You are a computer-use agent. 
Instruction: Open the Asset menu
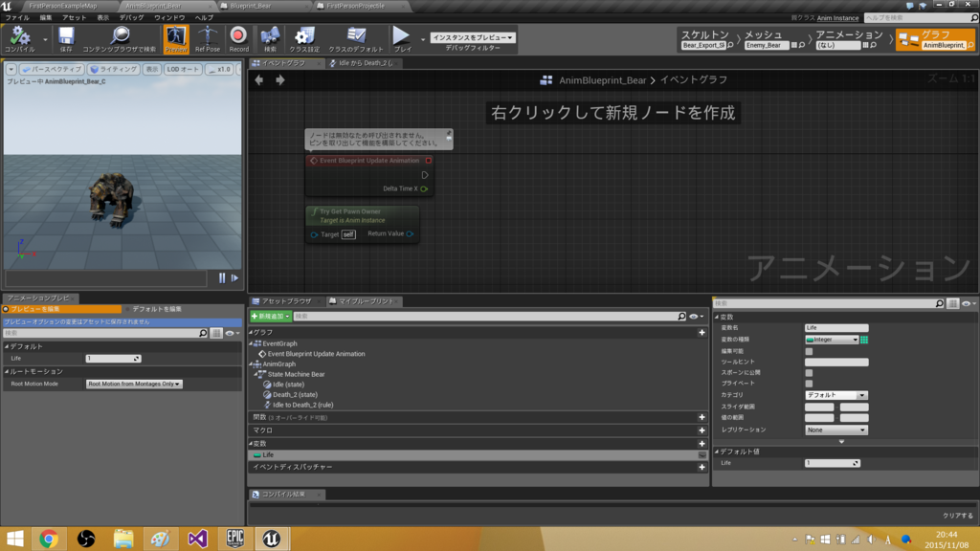pyautogui.click(x=74, y=18)
